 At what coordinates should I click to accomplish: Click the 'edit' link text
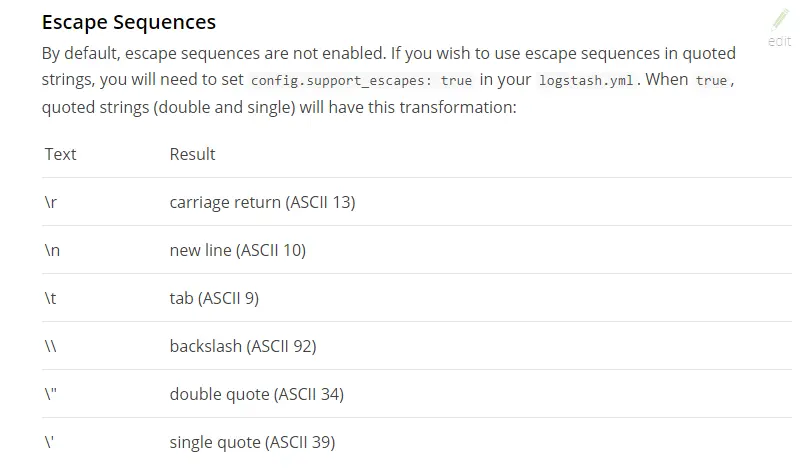click(779, 41)
